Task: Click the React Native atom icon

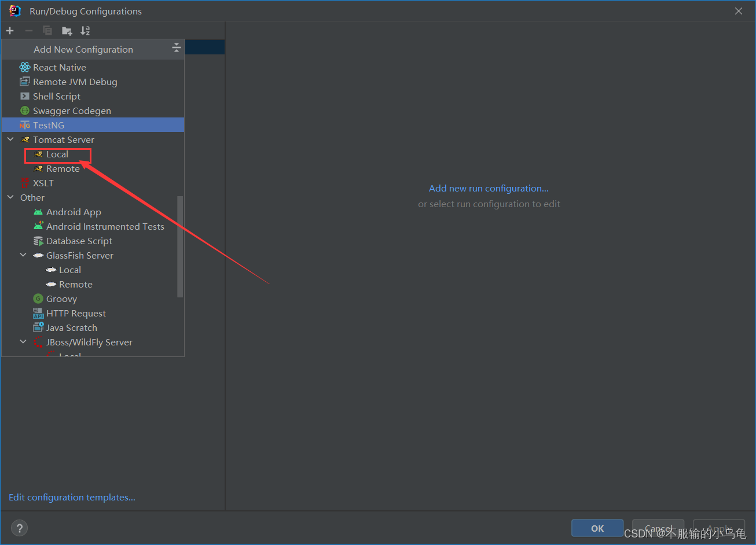Action: coord(25,67)
